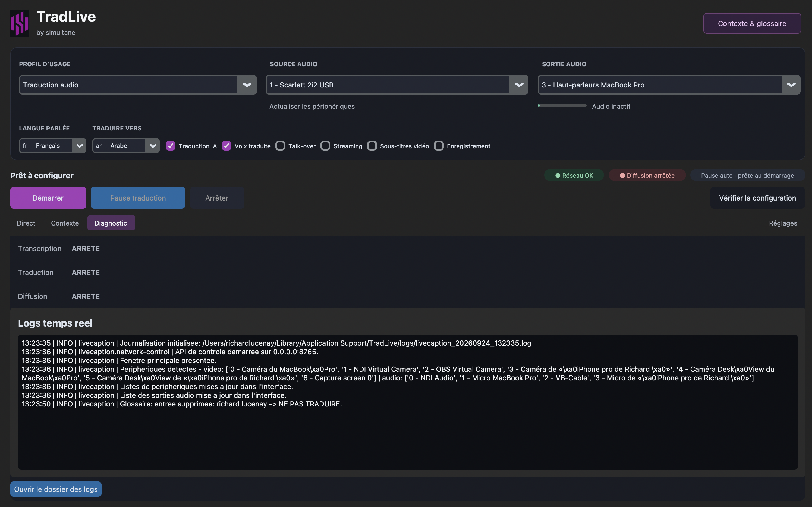This screenshot has height=507, width=812.
Task: Click the Réseau OK status badge
Action: pos(574,175)
